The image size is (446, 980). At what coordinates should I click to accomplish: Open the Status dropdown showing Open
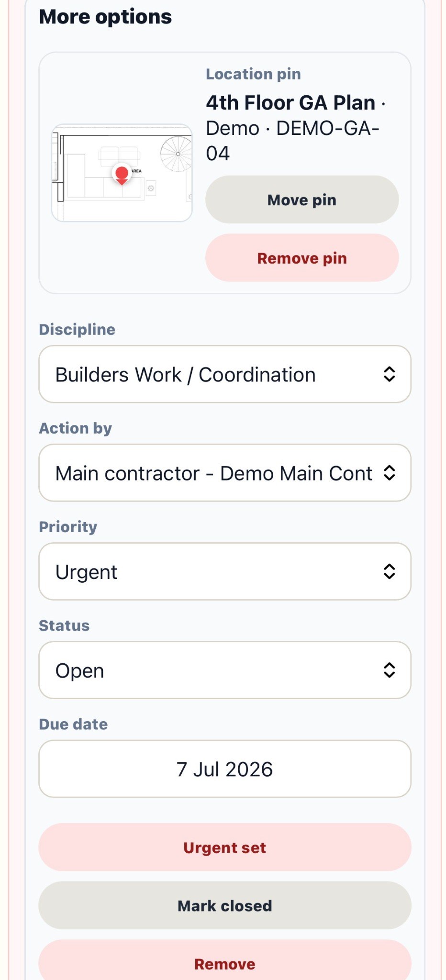(x=225, y=670)
